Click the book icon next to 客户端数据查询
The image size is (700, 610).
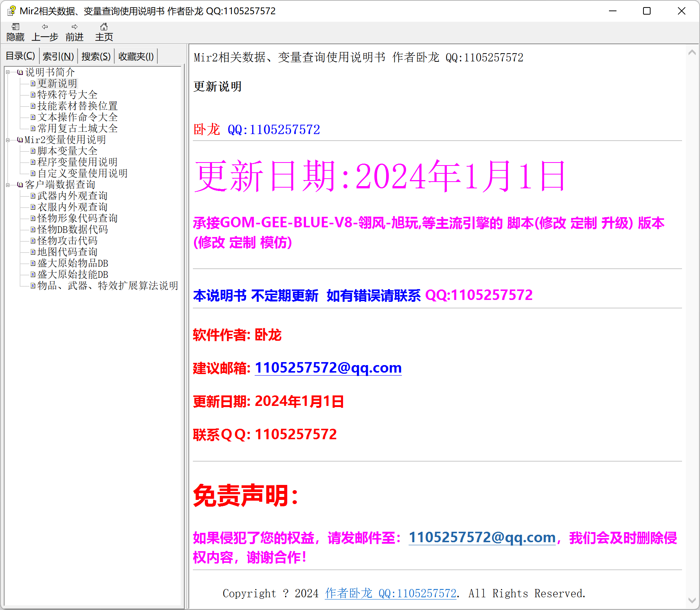(20, 185)
